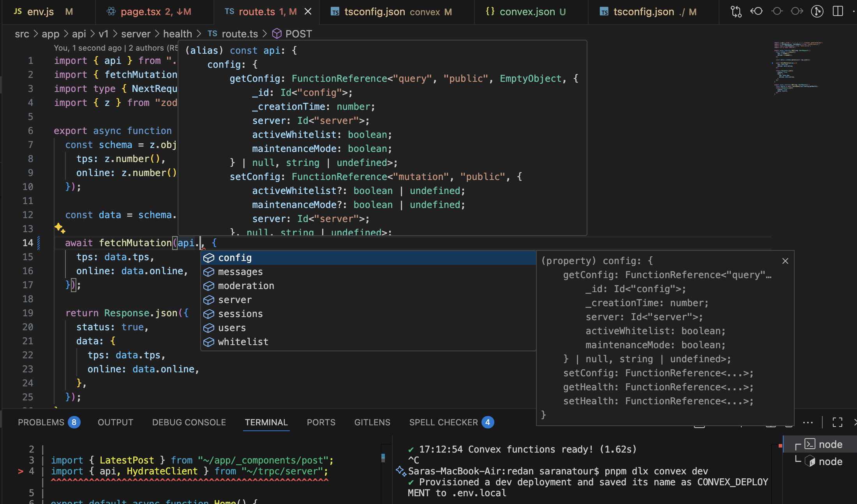
Task: Click the GitLens authors code lens text
Action: pos(115,48)
